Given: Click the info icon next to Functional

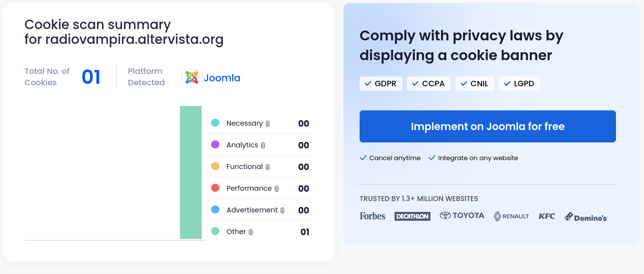Looking at the screenshot, I should [268, 167].
